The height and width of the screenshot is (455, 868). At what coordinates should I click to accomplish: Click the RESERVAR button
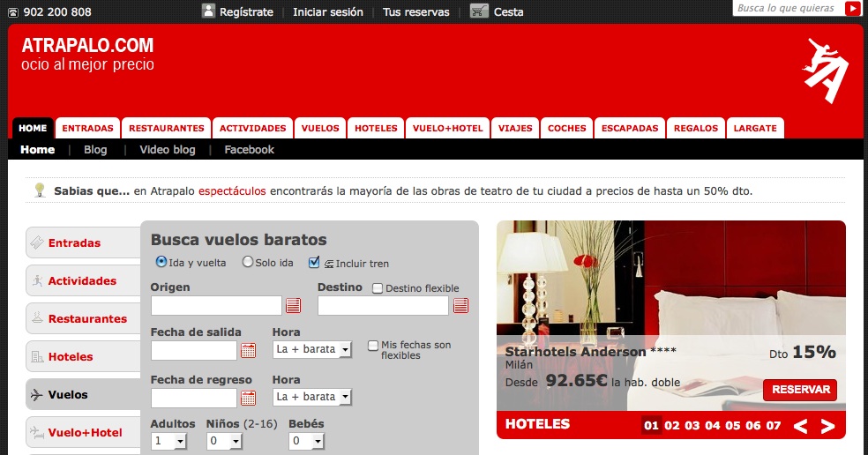click(800, 390)
